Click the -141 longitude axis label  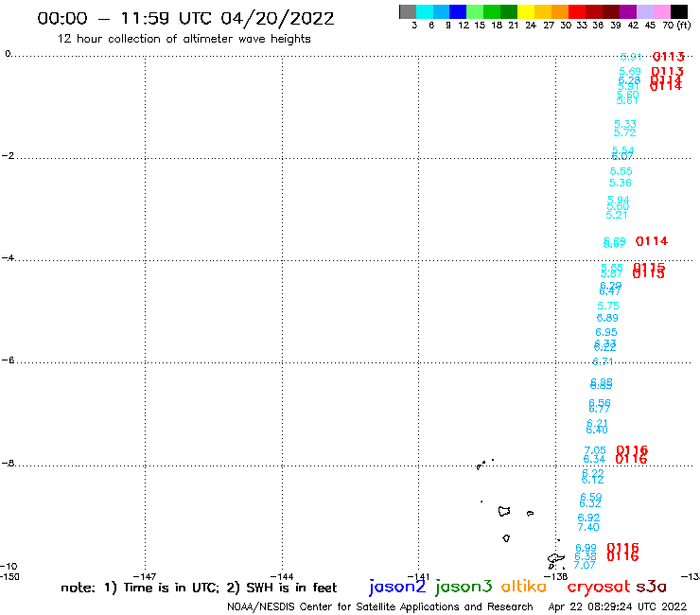tap(418, 576)
